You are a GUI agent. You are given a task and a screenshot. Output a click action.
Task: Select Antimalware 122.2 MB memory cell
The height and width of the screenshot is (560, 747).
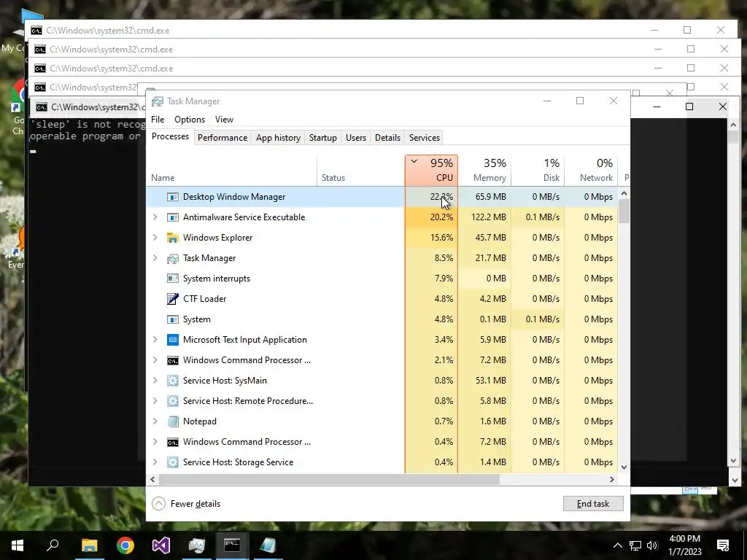click(x=484, y=217)
